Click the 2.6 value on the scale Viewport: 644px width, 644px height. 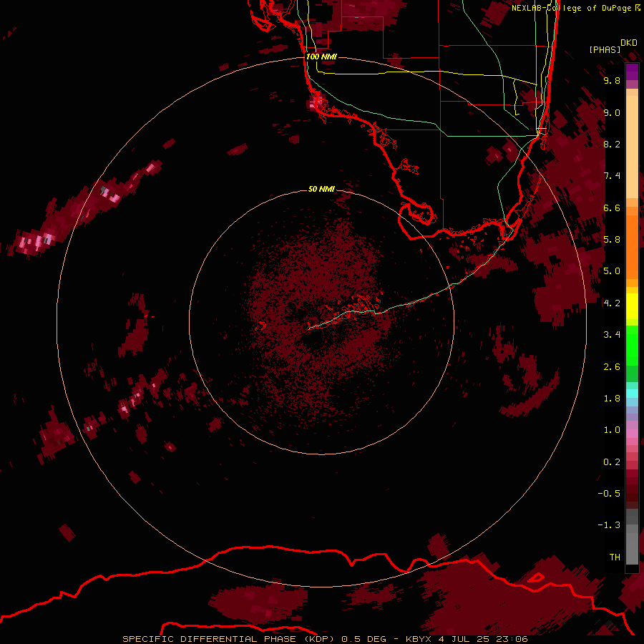click(612, 367)
